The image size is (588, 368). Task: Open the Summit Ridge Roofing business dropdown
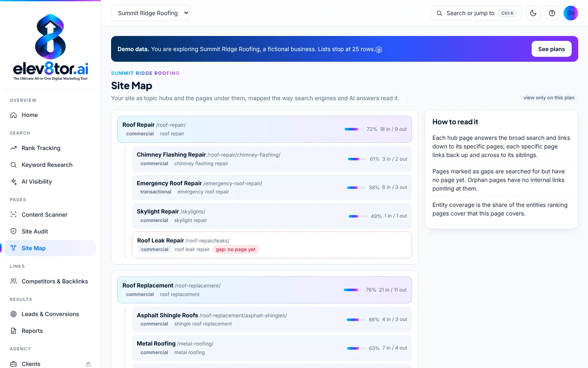150,13
